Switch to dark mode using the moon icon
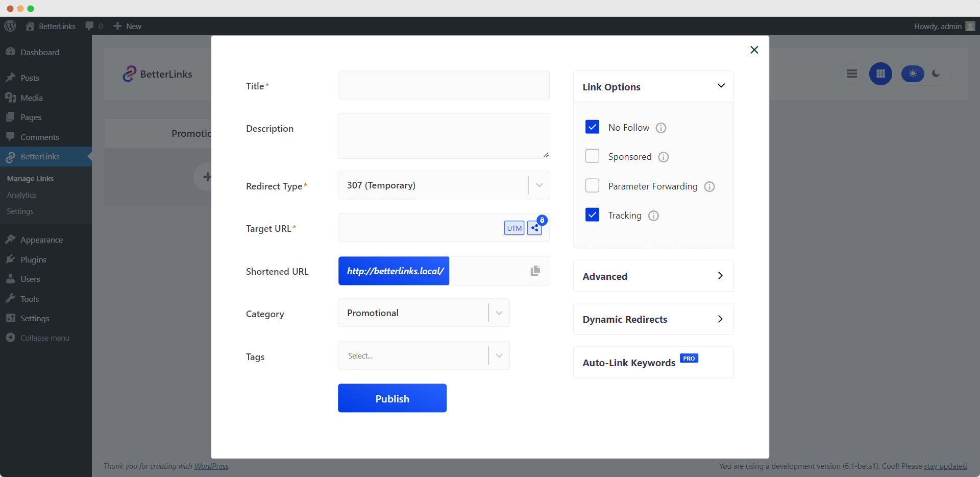980x477 pixels. [x=937, y=74]
